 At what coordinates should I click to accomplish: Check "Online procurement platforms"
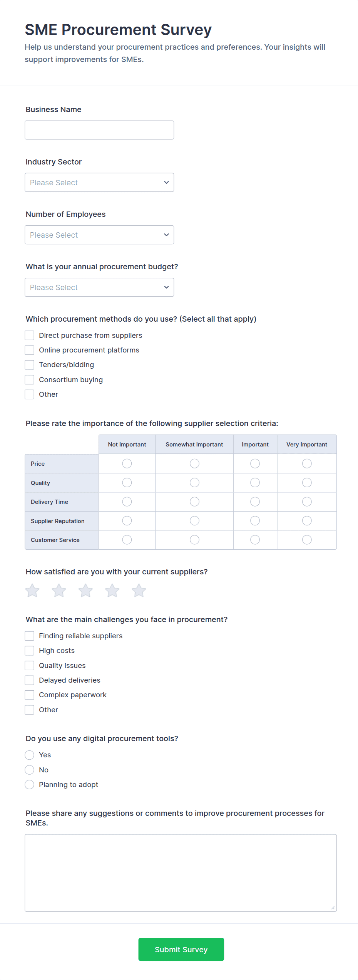(x=30, y=350)
